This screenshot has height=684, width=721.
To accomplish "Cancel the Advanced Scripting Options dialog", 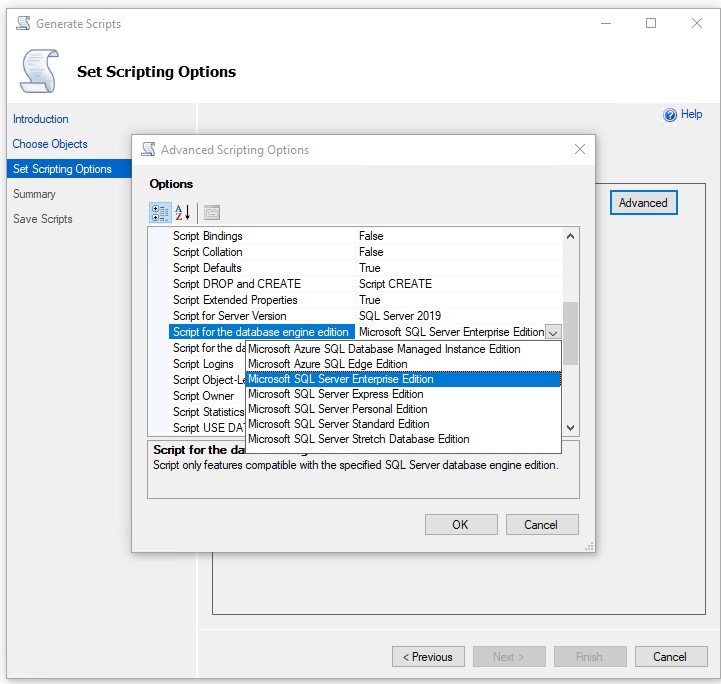I will tap(540, 525).
